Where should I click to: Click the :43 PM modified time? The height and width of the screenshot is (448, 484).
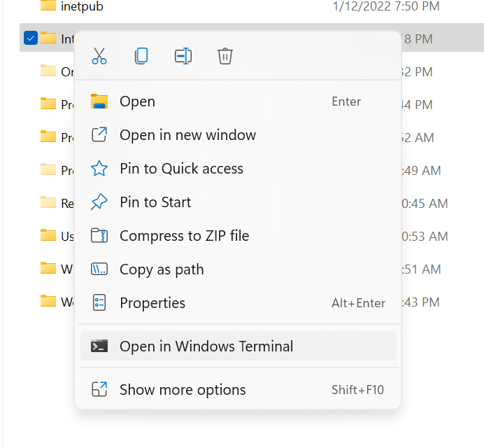pyautogui.click(x=421, y=302)
